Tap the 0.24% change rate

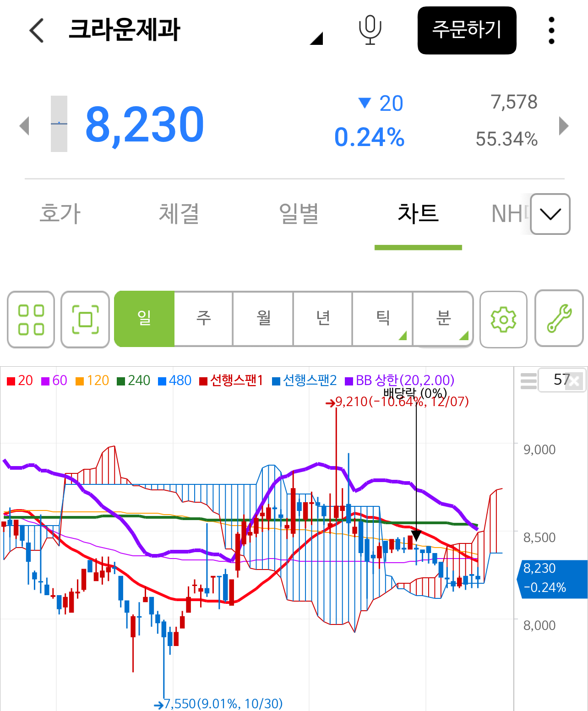(370, 137)
